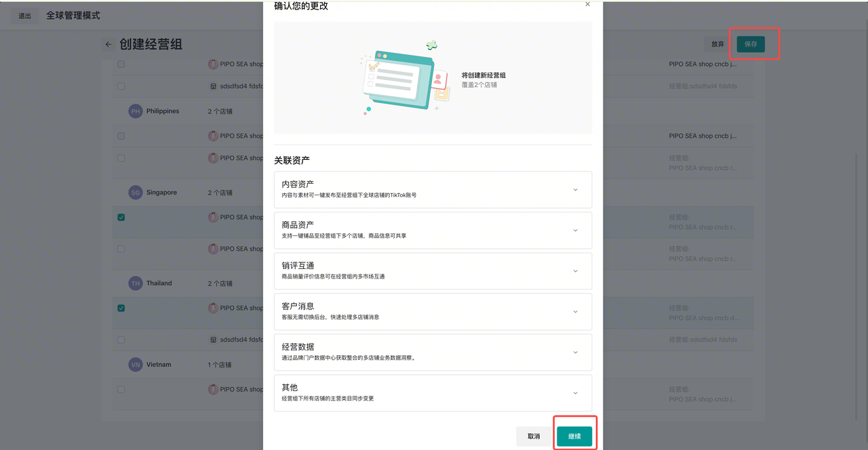Tick the Vietnam shop checkbox
868x450 pixels.
pos(121,390)
